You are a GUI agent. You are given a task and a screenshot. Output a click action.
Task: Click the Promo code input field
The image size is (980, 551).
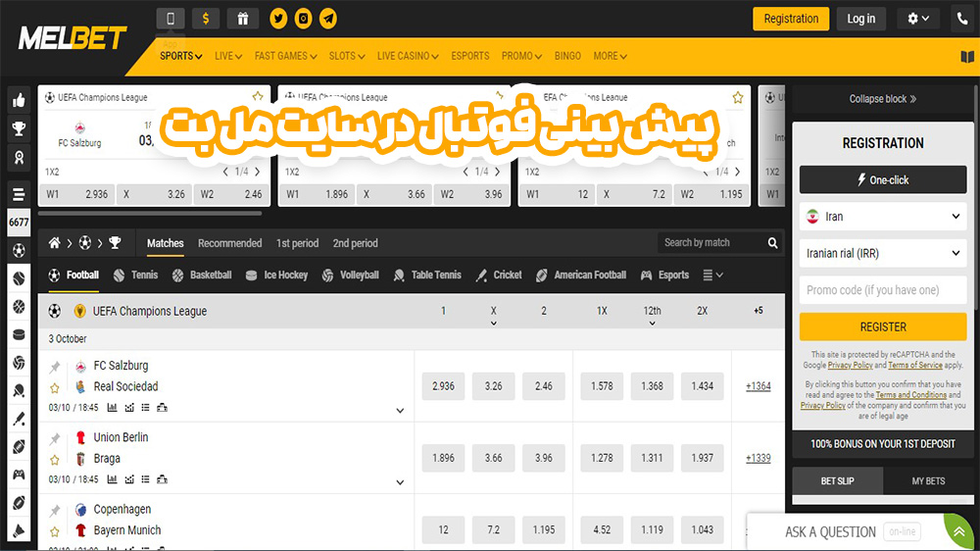tap(882, 290)
